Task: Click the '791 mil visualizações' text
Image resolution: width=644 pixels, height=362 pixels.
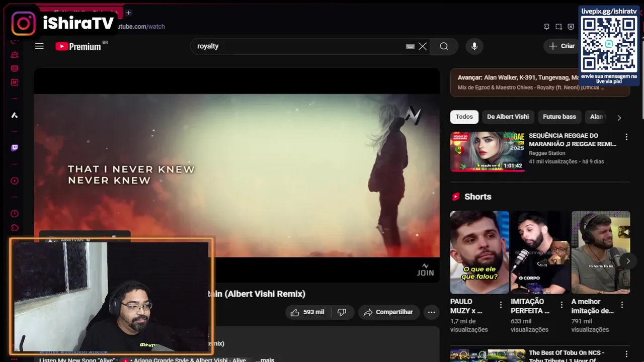Action: (x=590, y=325)
